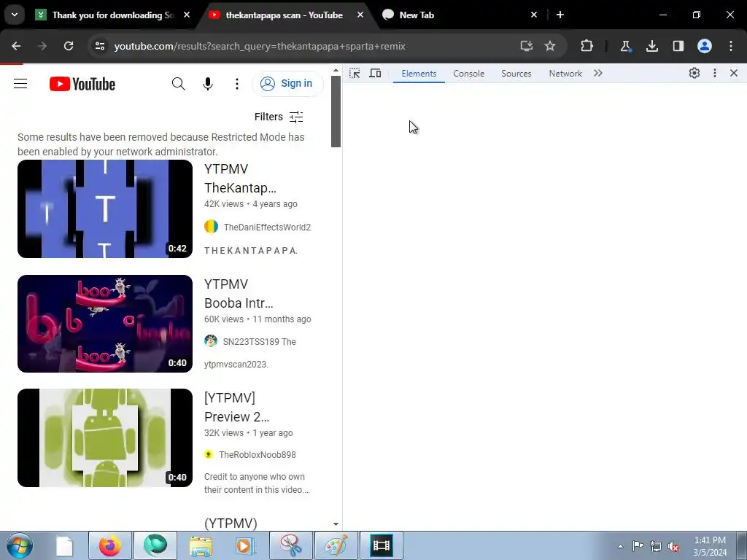Open tab search dropdown arrow
Viewport: 747px width, 560px height.
coord(15,15)
